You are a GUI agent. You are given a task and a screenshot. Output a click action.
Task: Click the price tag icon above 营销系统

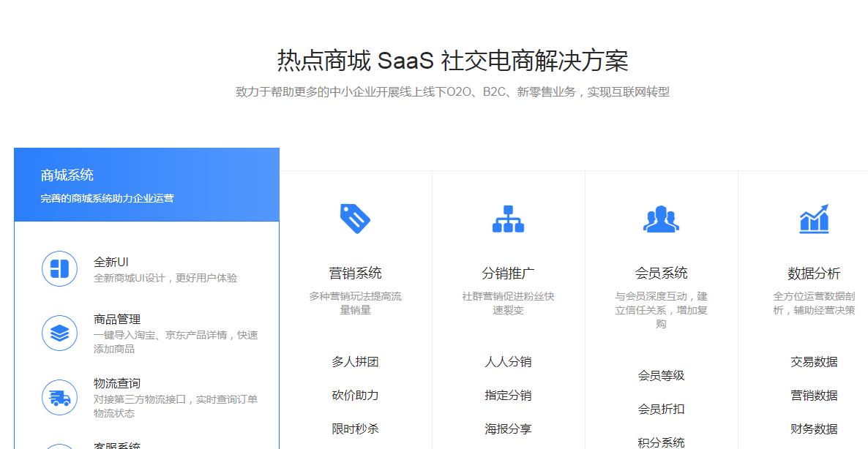[355, 219]
